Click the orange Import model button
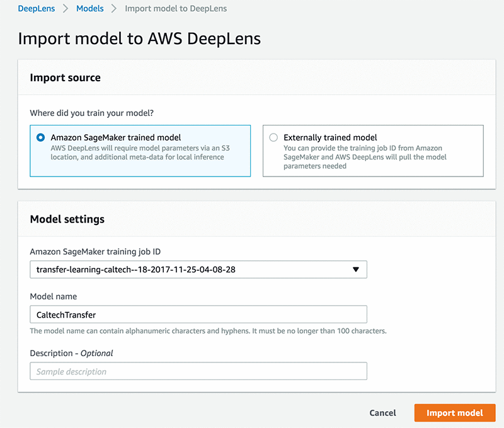504x428 pixels. tap(454, 413)
